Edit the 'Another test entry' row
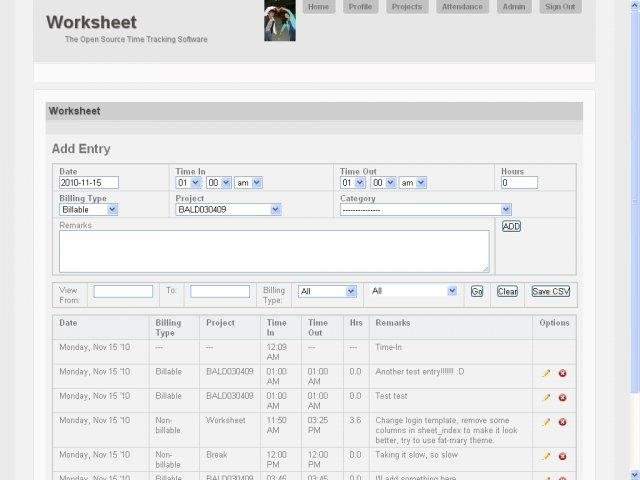Viewport: 640px width, 480px height. pyautogui.click(x=546, y=373)
